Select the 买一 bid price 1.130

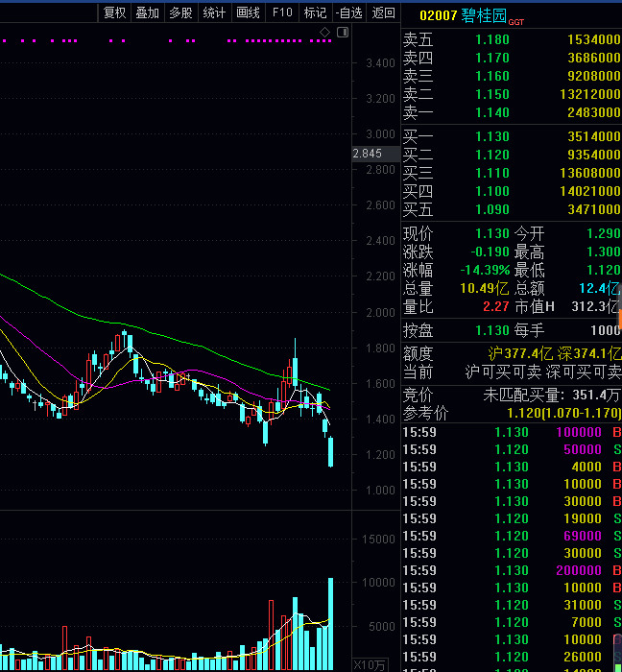[492, 136]
